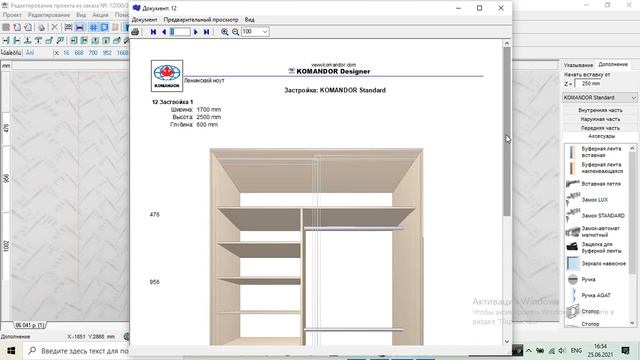Click the magnifier tool in second toolbar
Screen dimensions: 640x360
coord(60,40)
